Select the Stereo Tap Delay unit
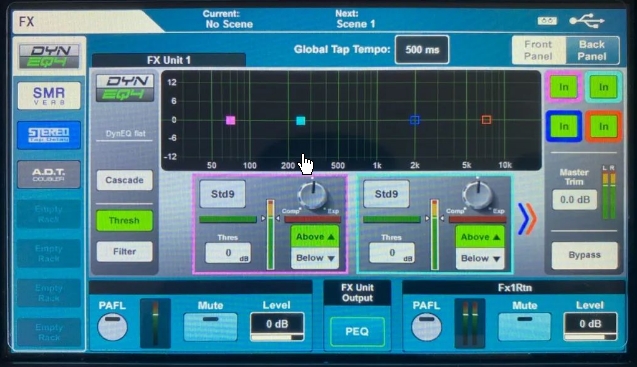 point(49,135)
